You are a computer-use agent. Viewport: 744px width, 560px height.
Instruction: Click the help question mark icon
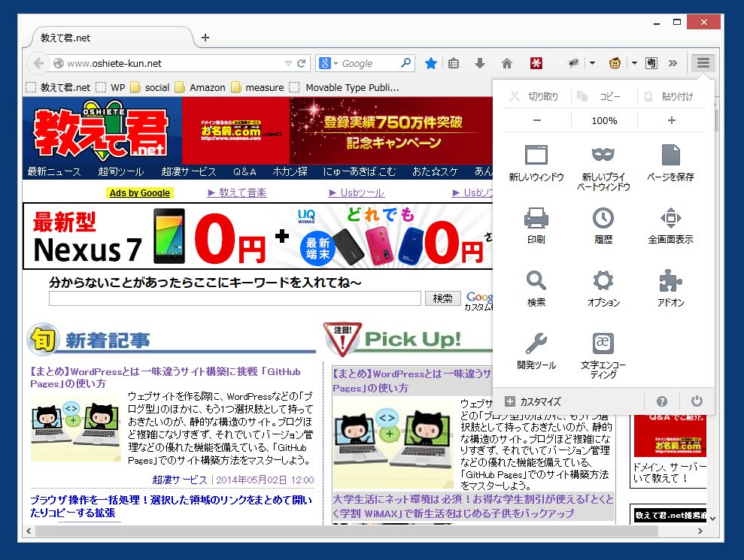coord(661,401)
